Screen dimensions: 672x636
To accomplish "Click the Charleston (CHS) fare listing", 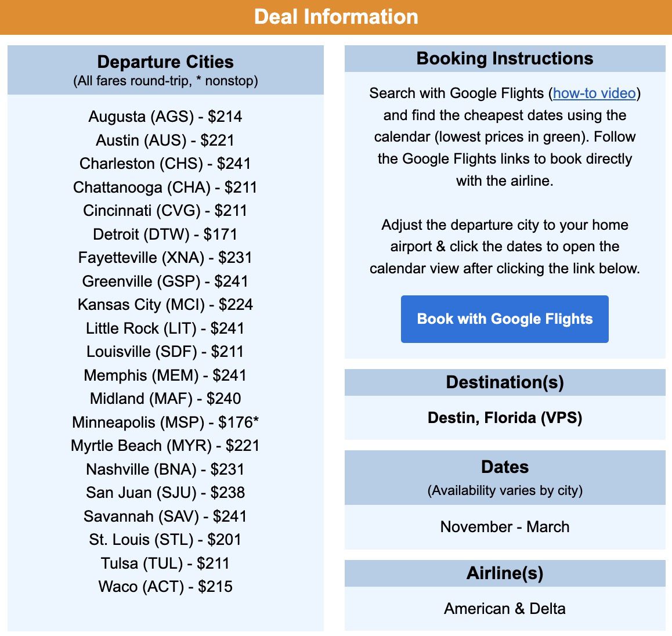I will click(x=165, y=164).
